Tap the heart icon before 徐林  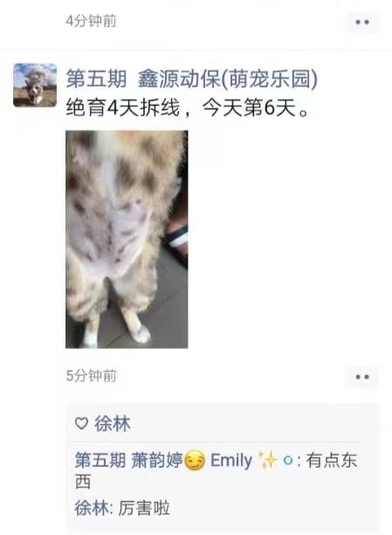[81, 424]
